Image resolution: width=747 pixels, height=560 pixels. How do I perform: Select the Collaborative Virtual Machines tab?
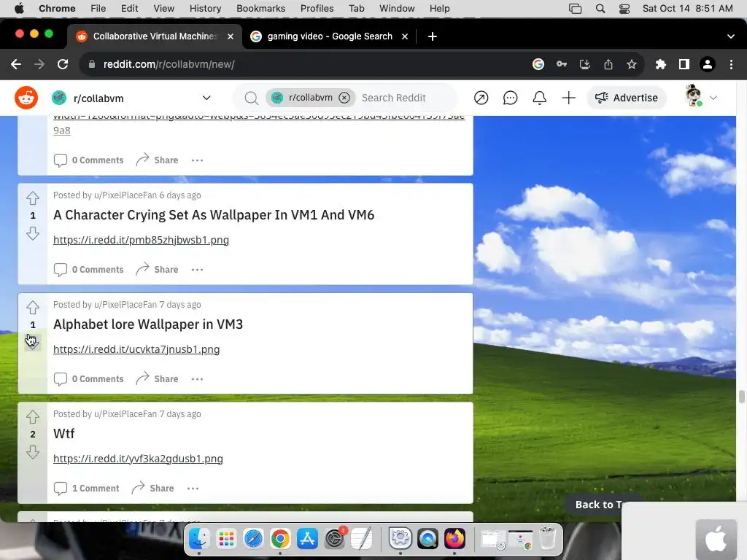155,36
